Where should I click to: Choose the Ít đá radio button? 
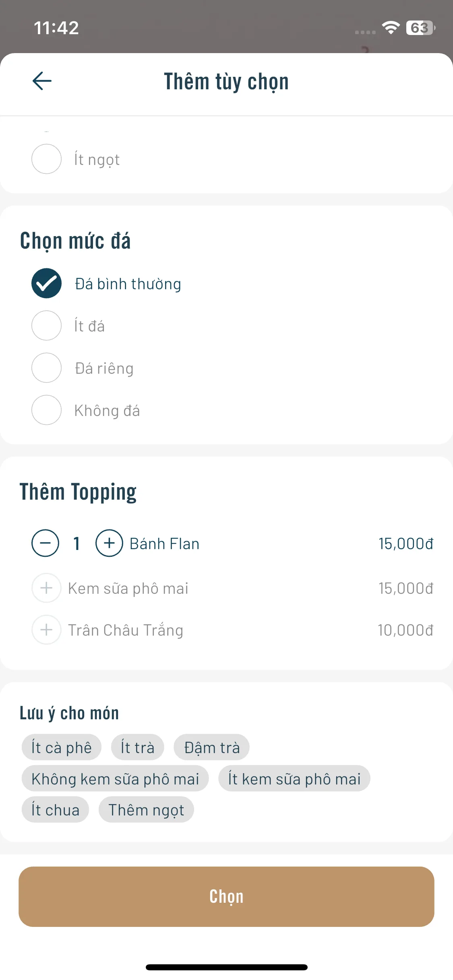click(x=47, y=325)
